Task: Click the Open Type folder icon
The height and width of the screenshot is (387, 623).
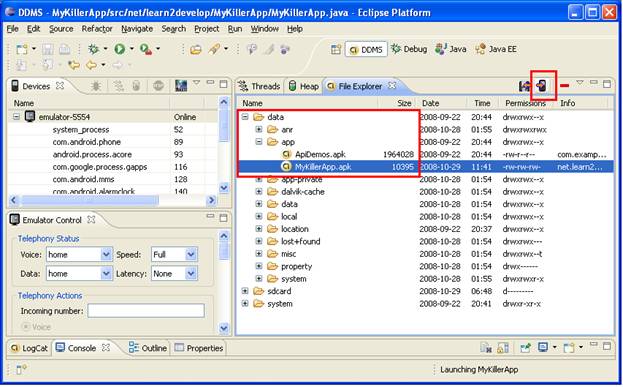Action: pyautogui.click(x=195, y=49)
